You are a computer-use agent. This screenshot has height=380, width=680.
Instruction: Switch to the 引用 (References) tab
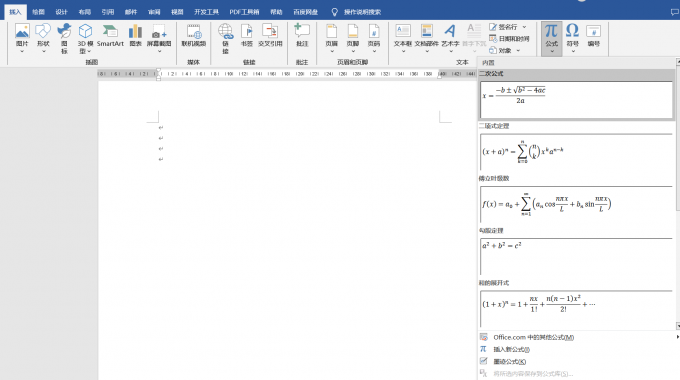(x=108, y=12)
